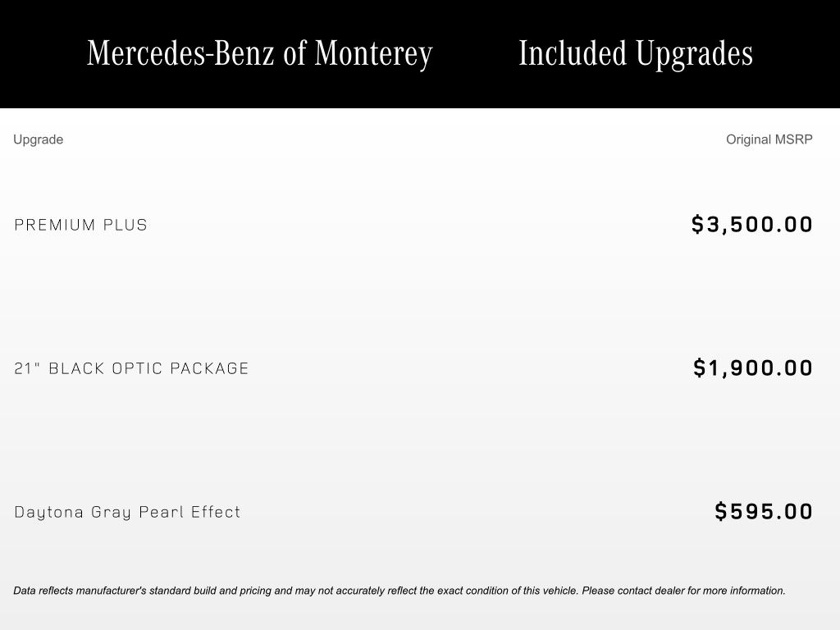Screen dimensions: 840x630
Task: Click the data disclaimer text at bottom
Action: pos(399,591)
